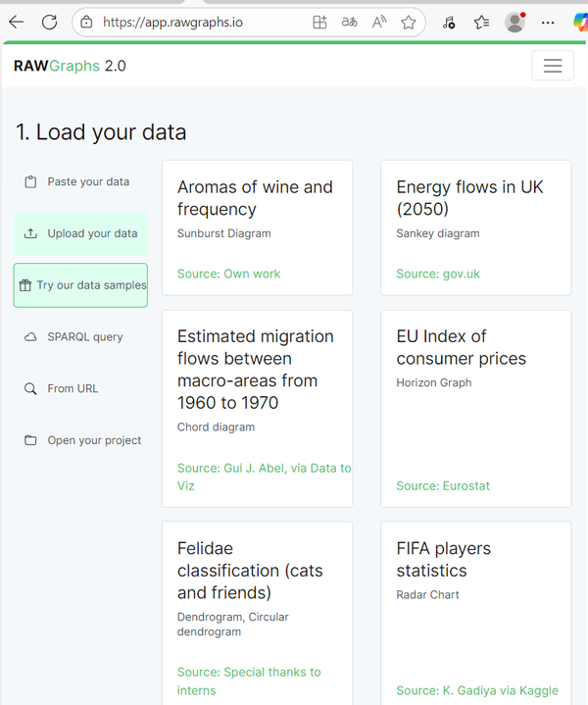Open the SPARQL query option
Image resolution: width=588 pixels, height=705 pixels.
tap(85, 336)
